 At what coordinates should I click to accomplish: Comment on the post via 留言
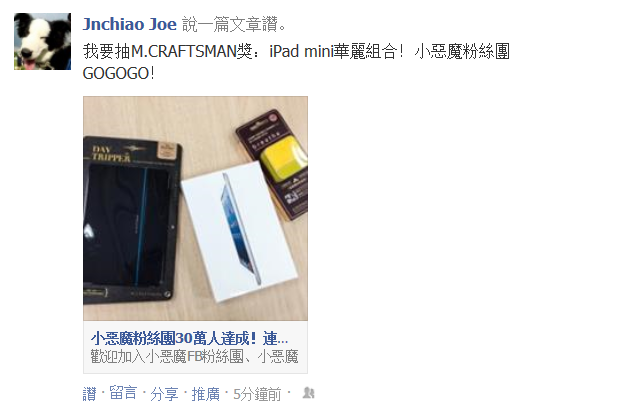point(123,393)
